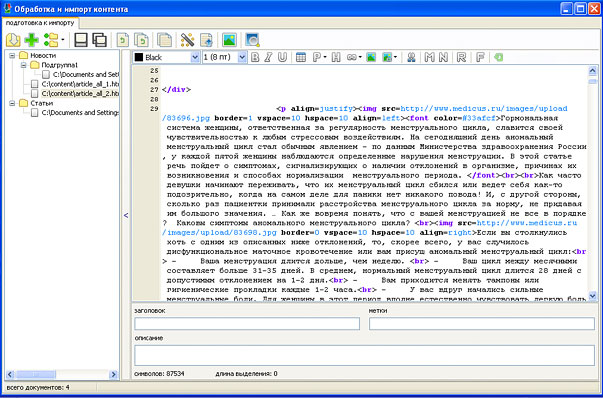The image size is (603, 398).
Task: Select the Новости folder in tree
Action: click(x=43, y=55)
